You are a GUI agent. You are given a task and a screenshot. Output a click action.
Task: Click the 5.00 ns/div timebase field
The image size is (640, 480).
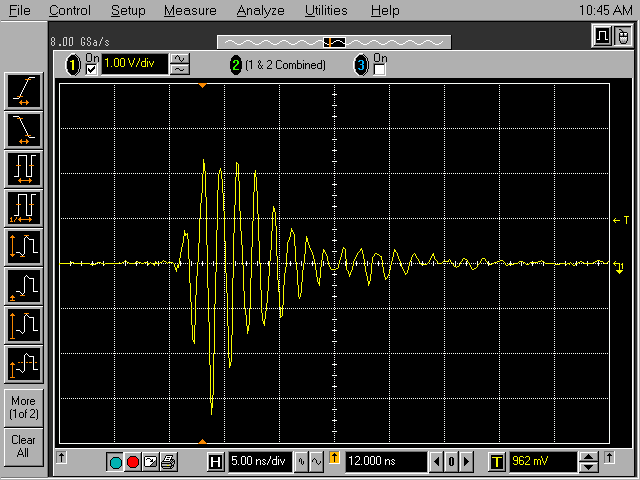[260, 462]
